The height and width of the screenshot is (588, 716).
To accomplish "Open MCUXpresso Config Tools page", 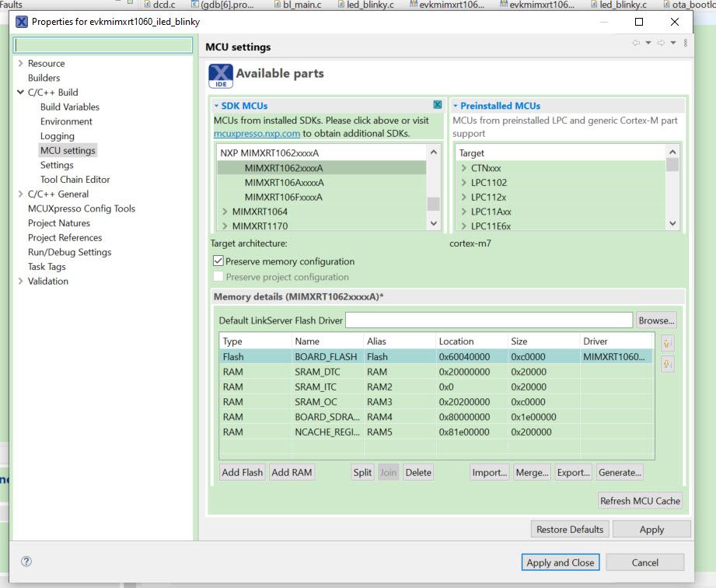I will point(82,208).
